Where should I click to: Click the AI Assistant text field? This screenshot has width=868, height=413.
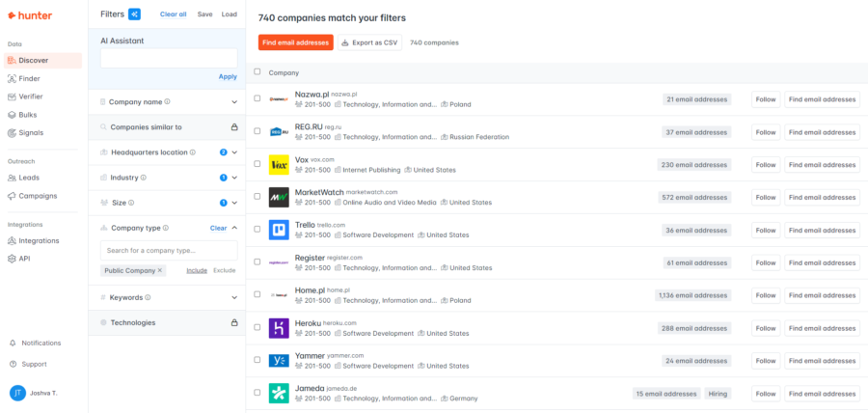coord(169,58)
